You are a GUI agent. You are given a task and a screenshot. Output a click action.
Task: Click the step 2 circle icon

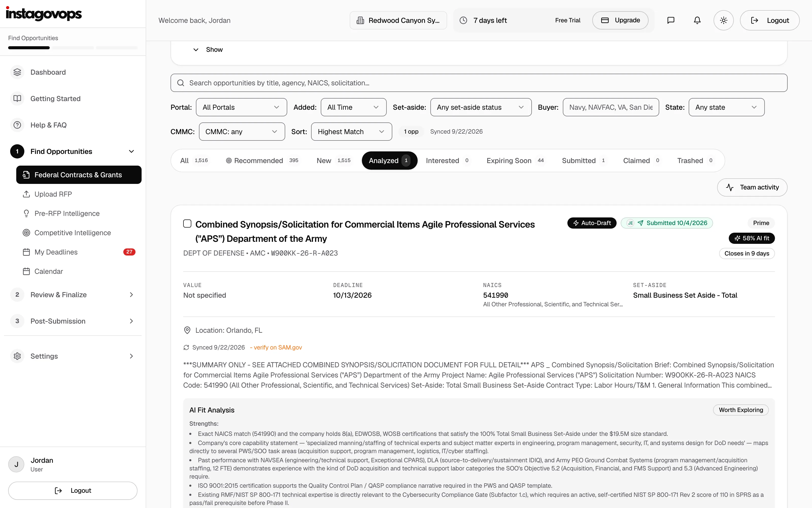tap(17, 295)
